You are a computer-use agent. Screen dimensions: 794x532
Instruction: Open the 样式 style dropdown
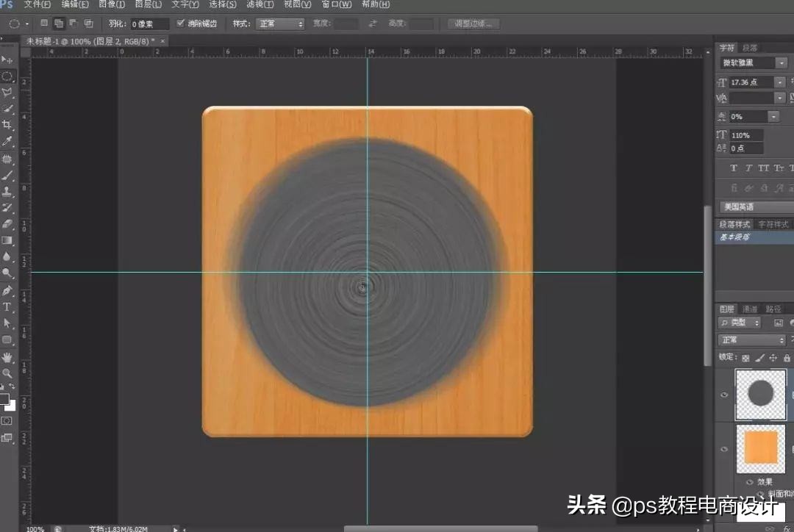[x=280, y=24]
